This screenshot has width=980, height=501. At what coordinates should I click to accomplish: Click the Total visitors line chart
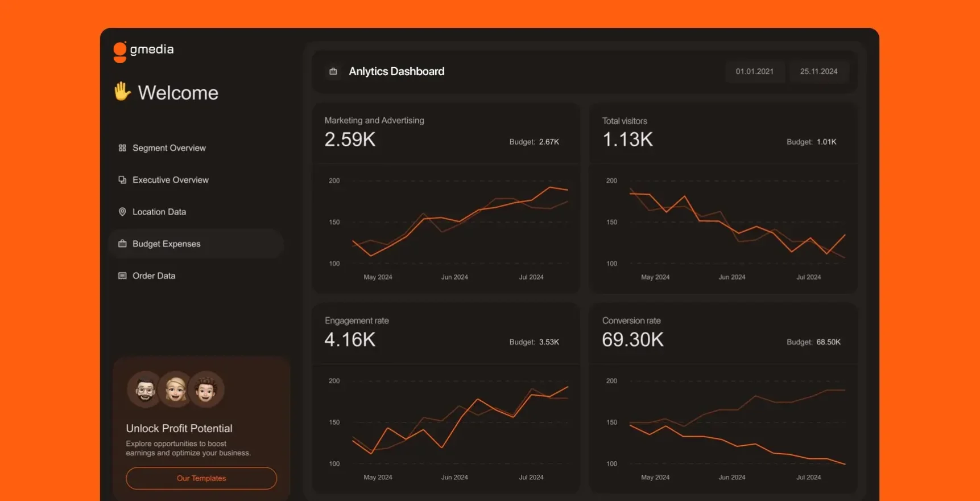pyautogui.click(x=725, y=228)
